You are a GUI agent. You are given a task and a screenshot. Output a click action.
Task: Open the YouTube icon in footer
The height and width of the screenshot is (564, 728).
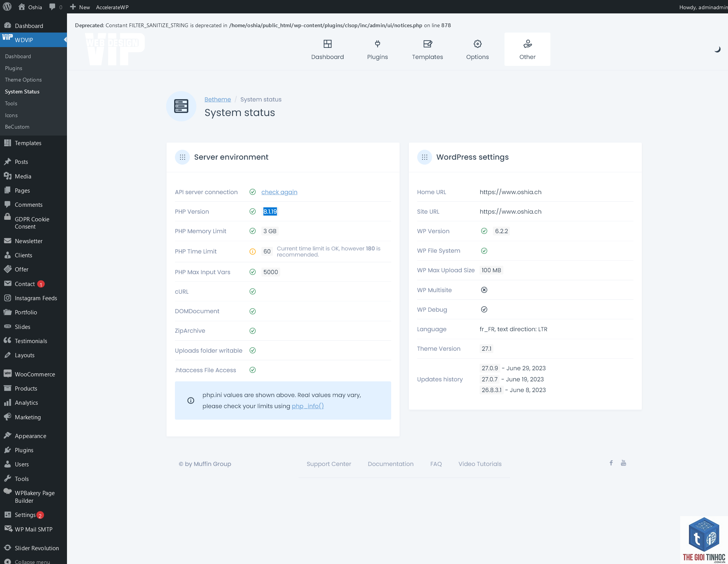tap(624, 463)
